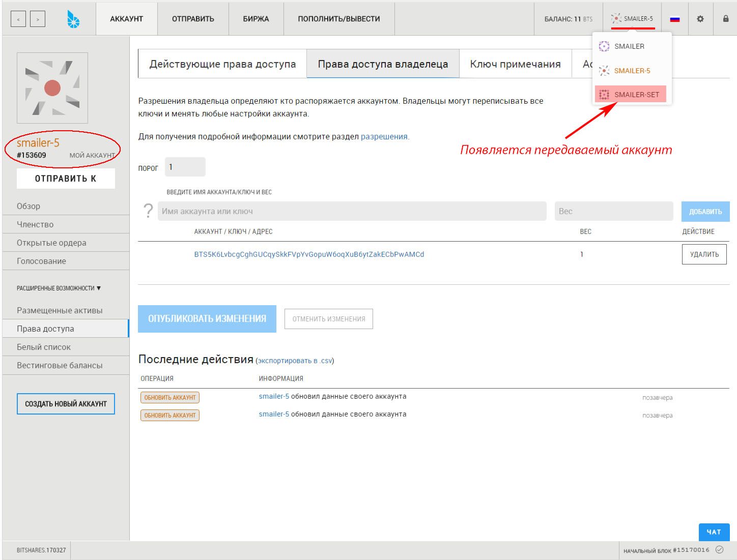Click the back navigation arrow button
The image size is (737, 560).
18,19
